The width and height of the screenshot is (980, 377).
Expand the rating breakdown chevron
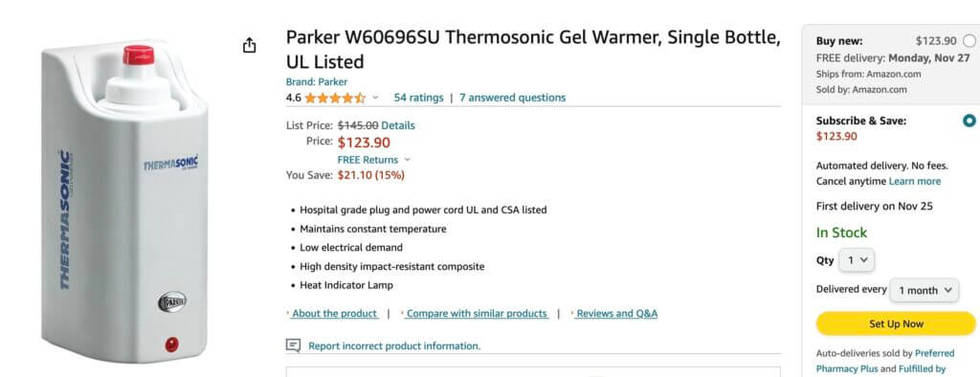pos(375,99)
